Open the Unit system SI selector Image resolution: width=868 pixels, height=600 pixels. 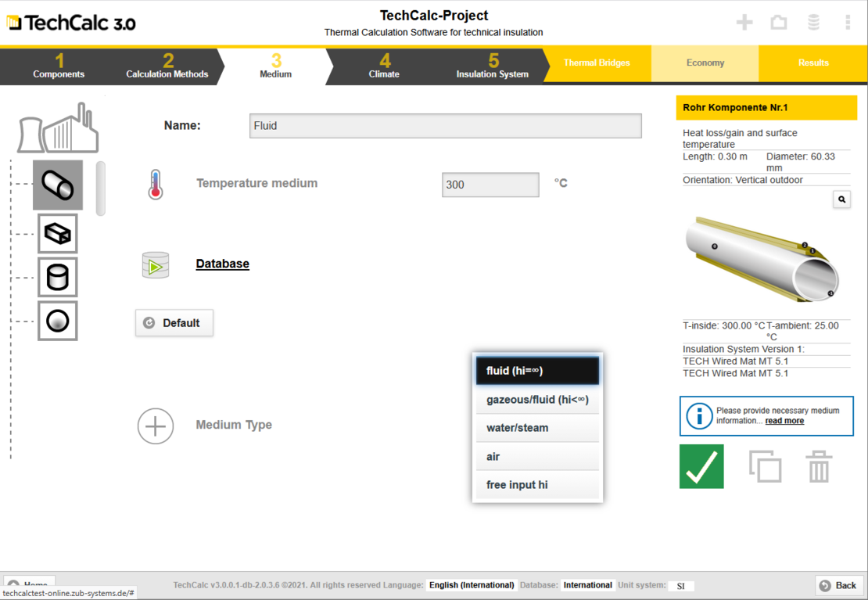pos(681,586)
